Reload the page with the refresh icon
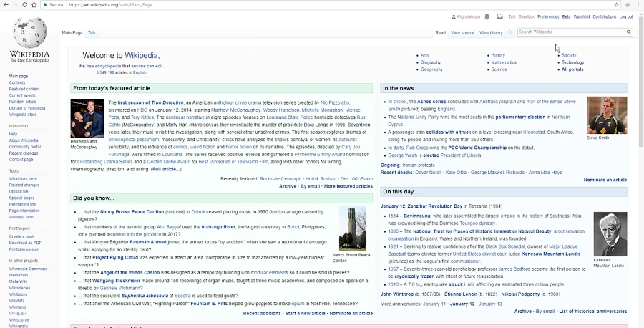The height and width of the screenshot is (328, 644). click(24, 4)
